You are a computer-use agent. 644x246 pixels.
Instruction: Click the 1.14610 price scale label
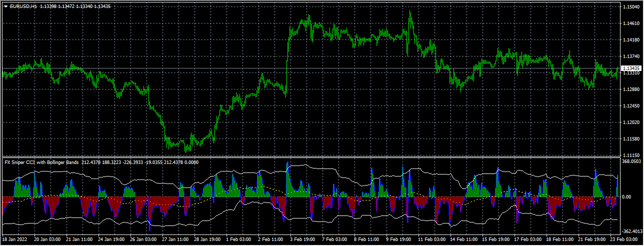click(x=629, y=23)
